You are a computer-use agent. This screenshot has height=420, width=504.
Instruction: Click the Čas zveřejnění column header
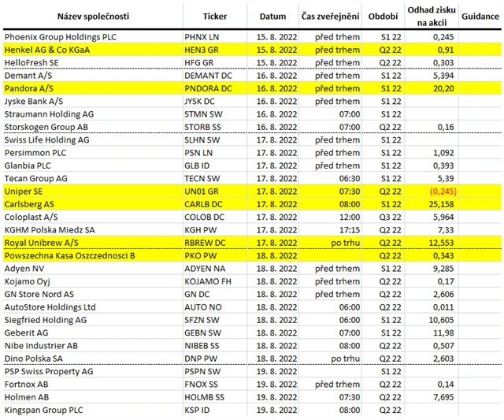tap(331, 16)
